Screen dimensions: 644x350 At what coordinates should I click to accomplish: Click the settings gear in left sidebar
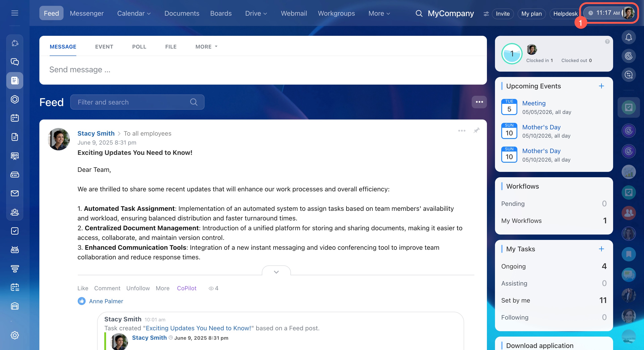pos(15,335)
